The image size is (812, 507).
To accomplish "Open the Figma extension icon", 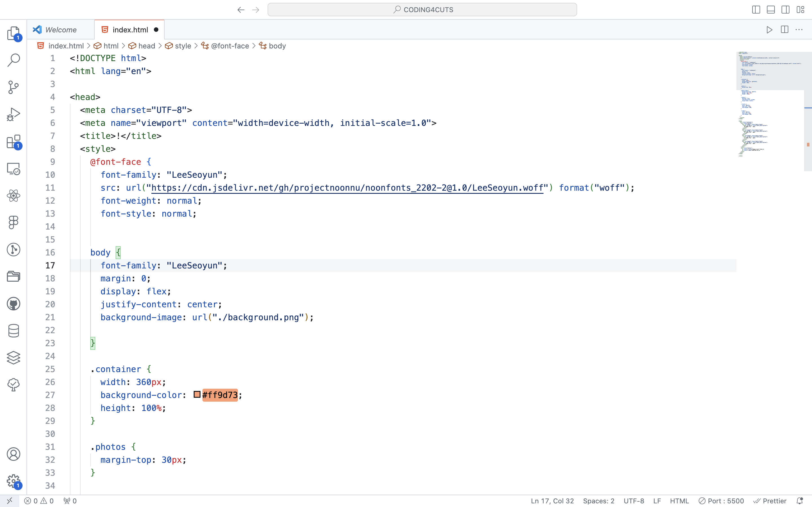I will pos(14,222).
